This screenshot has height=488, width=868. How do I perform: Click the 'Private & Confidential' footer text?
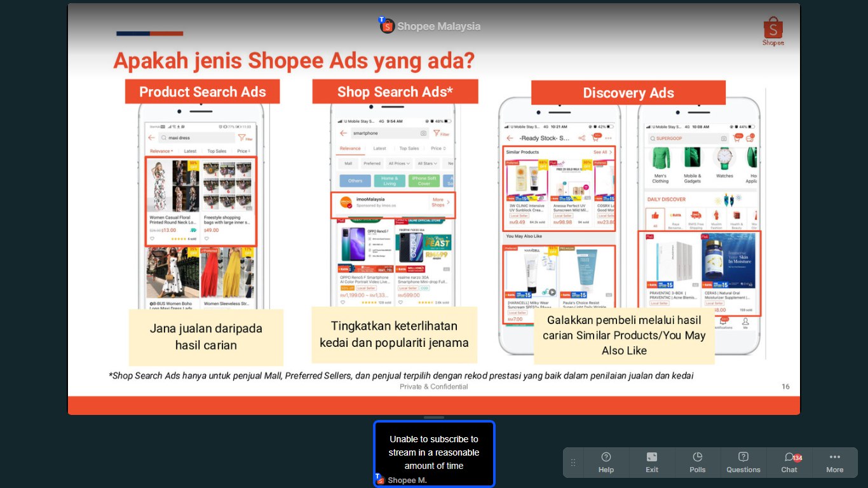click(x=434, y=386)
